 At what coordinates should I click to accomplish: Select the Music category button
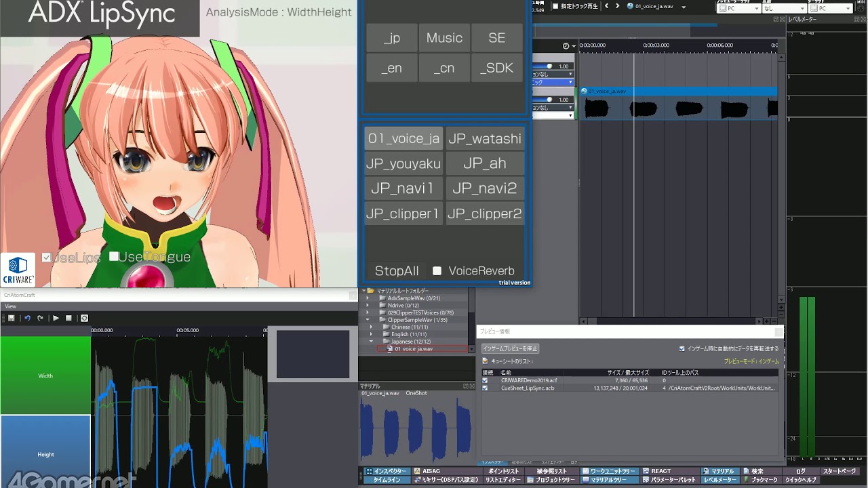pyautogui.click(x=444, y=38)
